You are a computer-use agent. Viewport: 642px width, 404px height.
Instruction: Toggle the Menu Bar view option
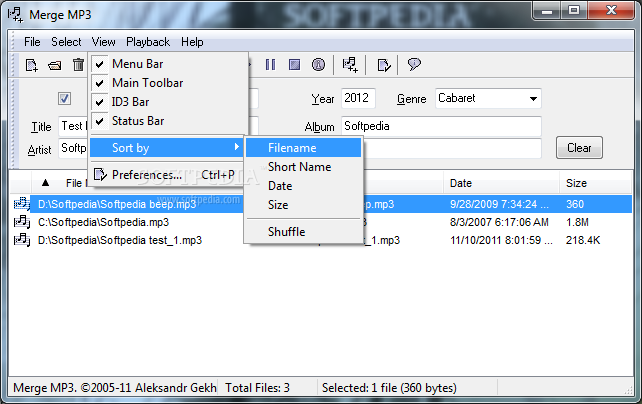(170, 64)
